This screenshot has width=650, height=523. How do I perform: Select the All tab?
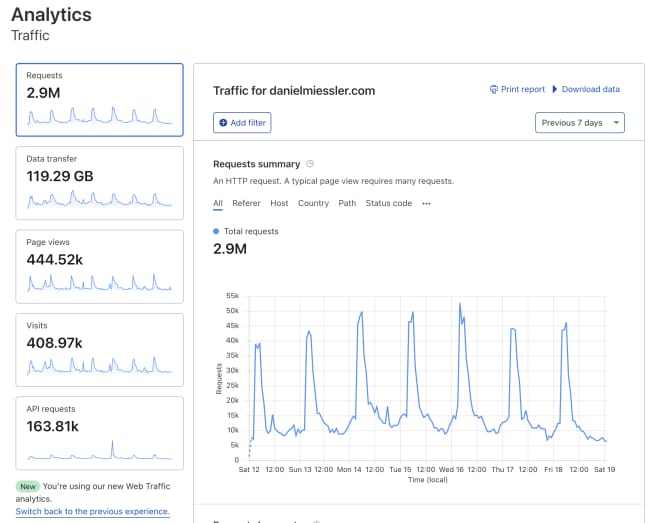point(218,203)
